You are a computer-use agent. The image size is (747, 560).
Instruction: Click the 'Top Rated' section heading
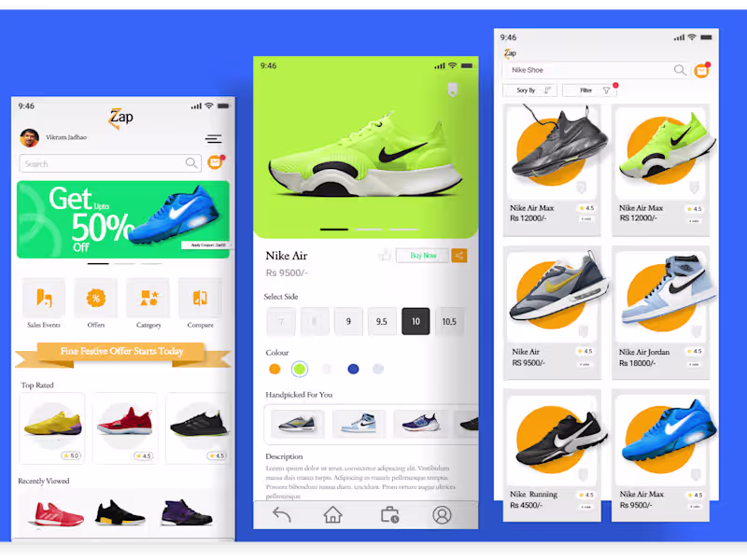[37, 385]
